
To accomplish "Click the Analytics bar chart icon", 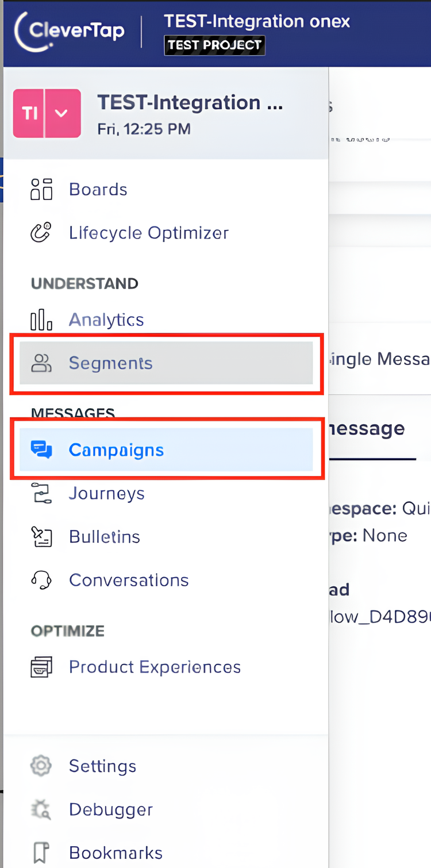I will click(x=41, y=320).
